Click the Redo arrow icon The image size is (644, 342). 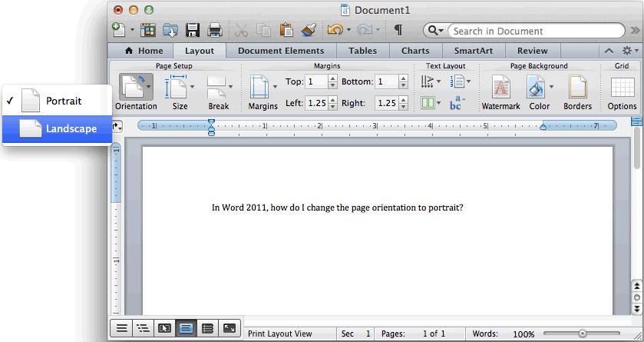[365, 30]
